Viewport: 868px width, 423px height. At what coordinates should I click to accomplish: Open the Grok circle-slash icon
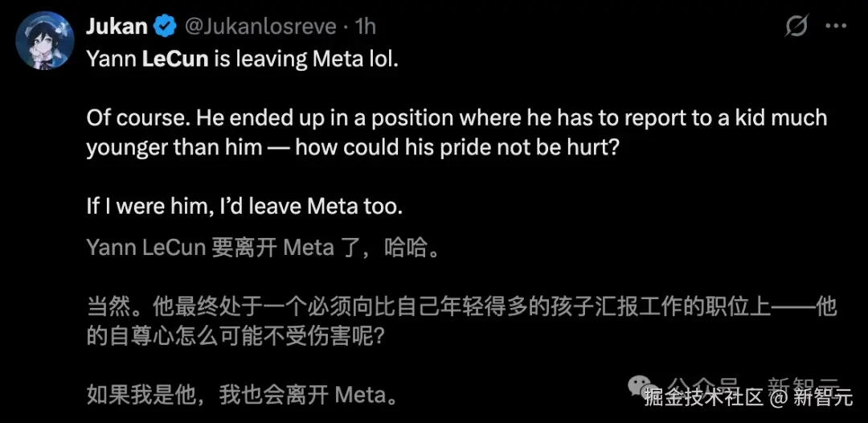click(796, 27)
